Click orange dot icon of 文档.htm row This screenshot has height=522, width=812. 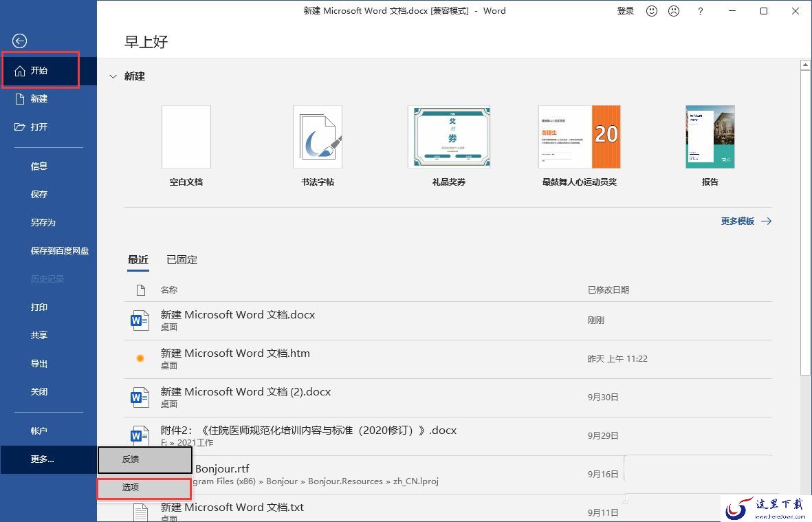tap(140, 358)
